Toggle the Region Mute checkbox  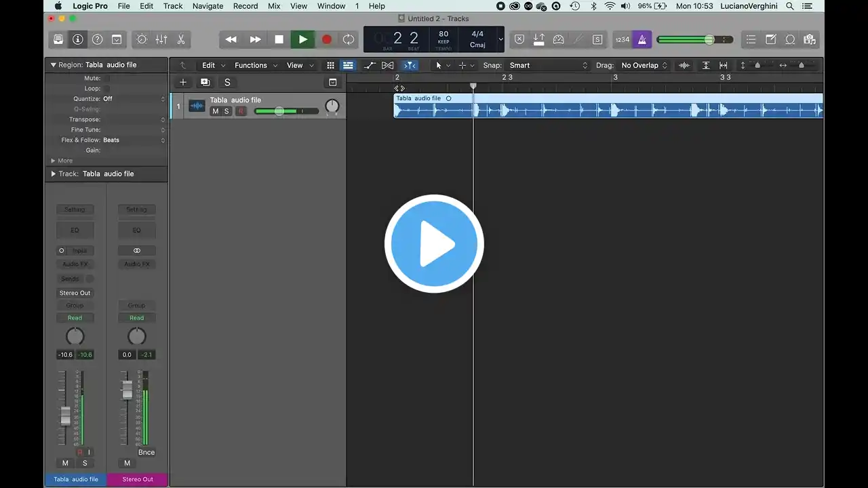[106, 79]
